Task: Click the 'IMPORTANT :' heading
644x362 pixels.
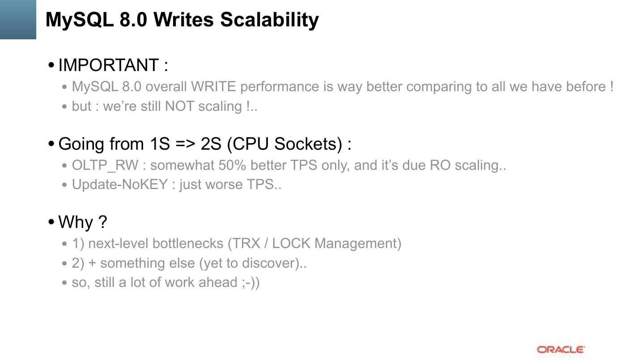Action: pyautogui.click(x=113, y=65)
